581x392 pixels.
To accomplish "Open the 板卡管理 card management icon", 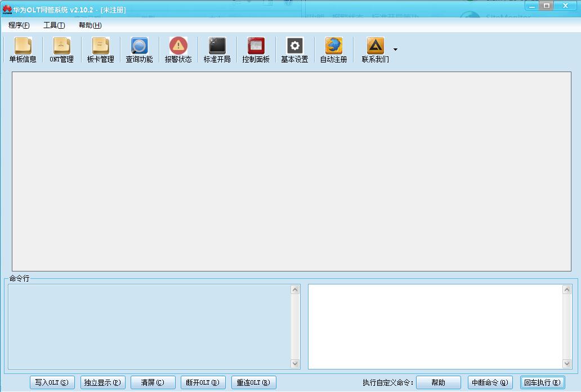I will click(101, 50).
